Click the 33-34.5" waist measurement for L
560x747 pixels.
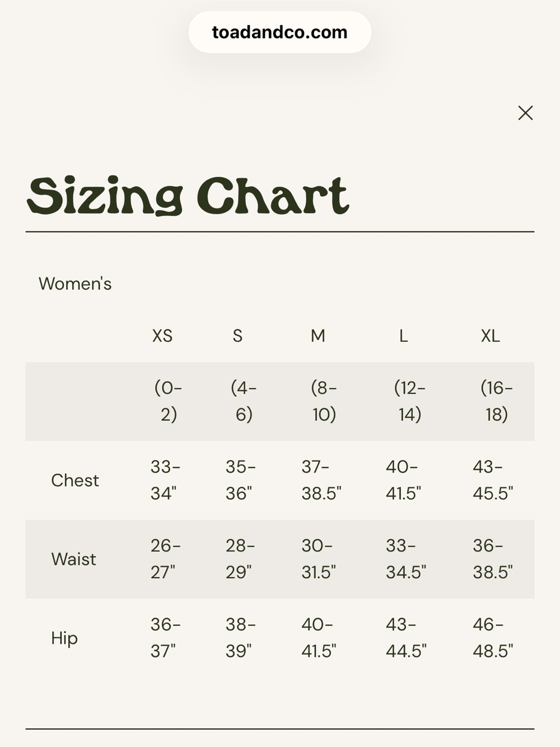pos(406,559)
